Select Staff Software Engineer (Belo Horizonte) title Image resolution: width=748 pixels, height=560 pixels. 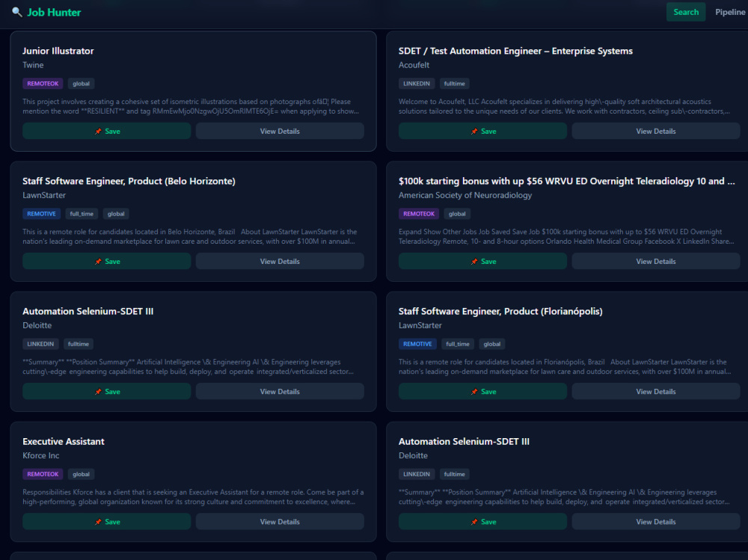tap(129, 181)
